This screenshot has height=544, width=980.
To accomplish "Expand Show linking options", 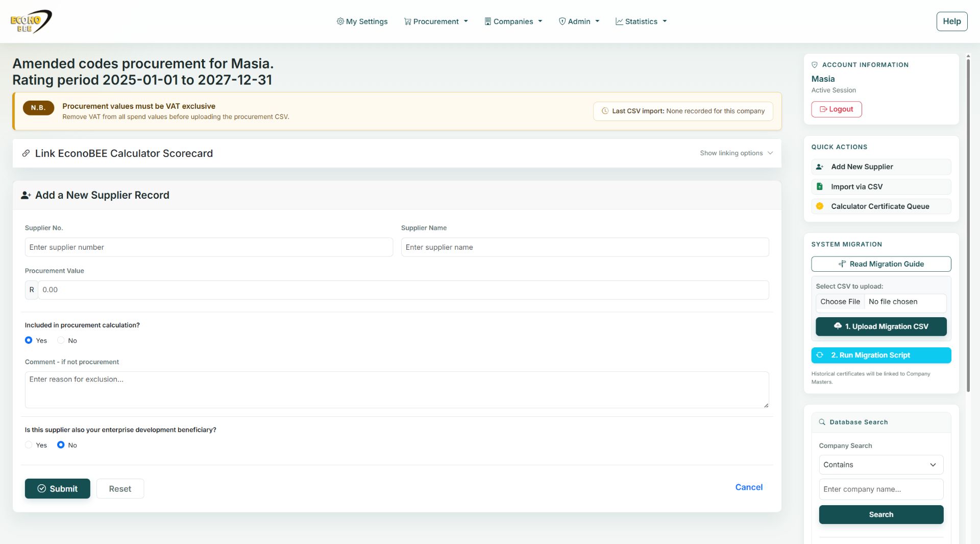I will (x=736, y=153).
